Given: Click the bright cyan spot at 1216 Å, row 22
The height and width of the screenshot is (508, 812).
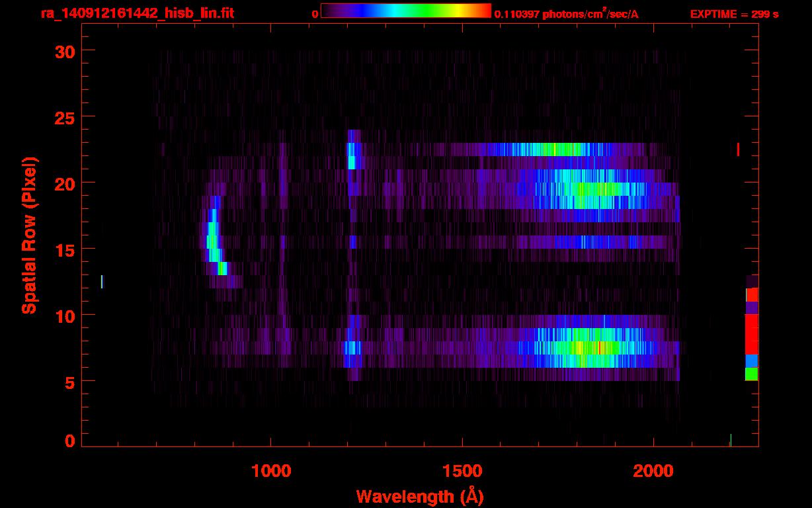Looking at the screenshot, I should [x=352, y=156].
